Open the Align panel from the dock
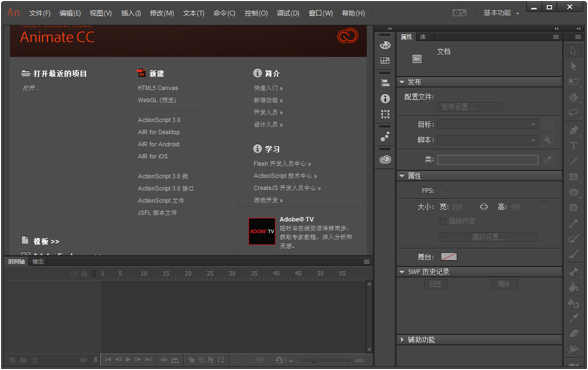 [x=384, y=81]
